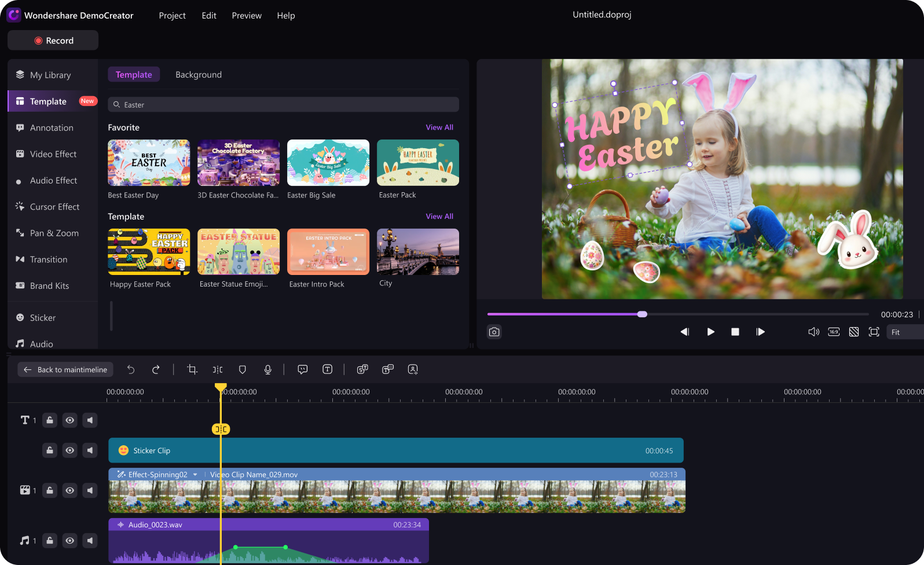This screenshot has height=565, width=924.
Task: Click the red Record button
Action: pyautogui.click(x=53, y=41)
